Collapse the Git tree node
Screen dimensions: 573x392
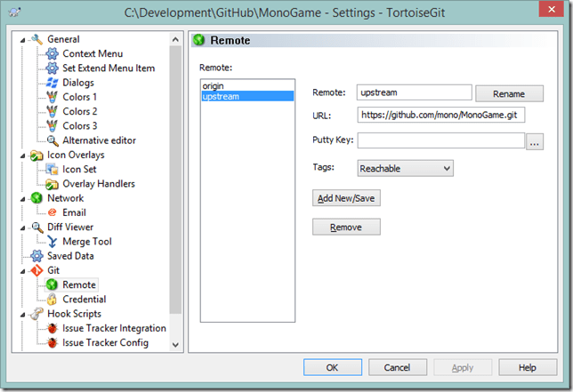22,271
